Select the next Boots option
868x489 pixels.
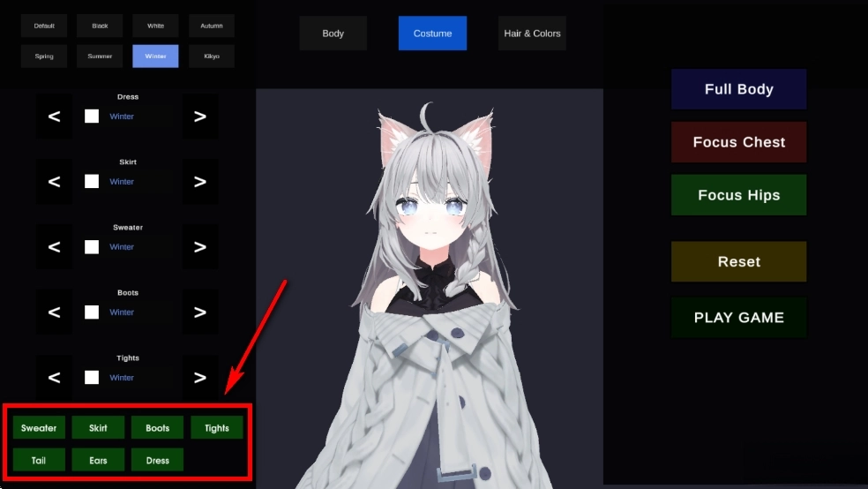(200, 312)
